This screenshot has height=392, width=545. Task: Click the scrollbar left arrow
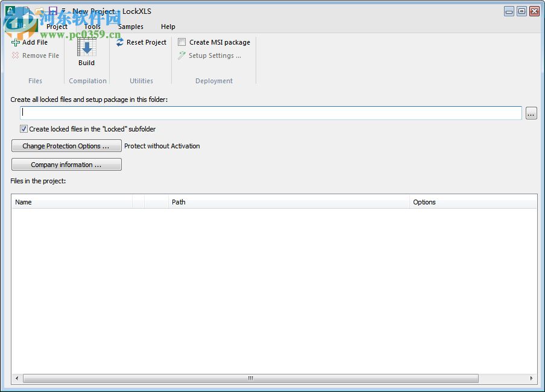17,378
